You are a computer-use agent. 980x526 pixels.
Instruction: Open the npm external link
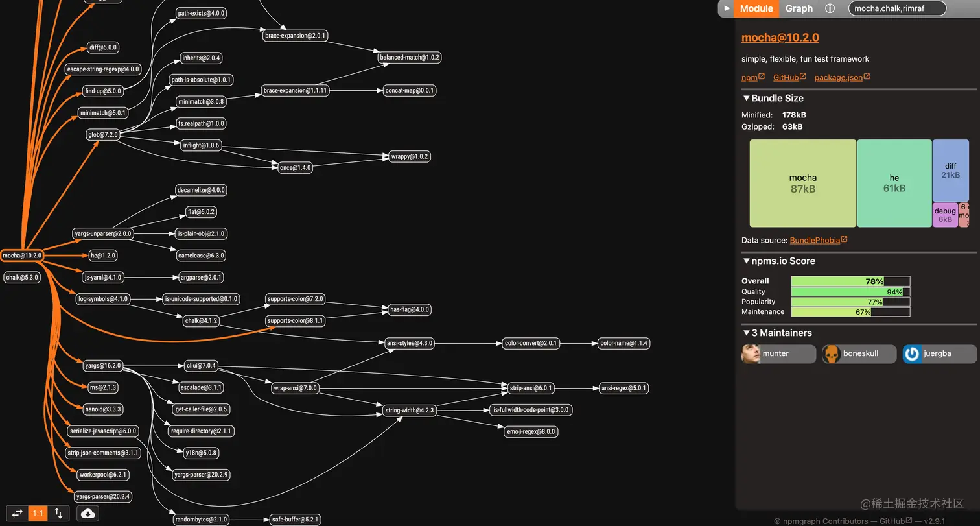753,77
